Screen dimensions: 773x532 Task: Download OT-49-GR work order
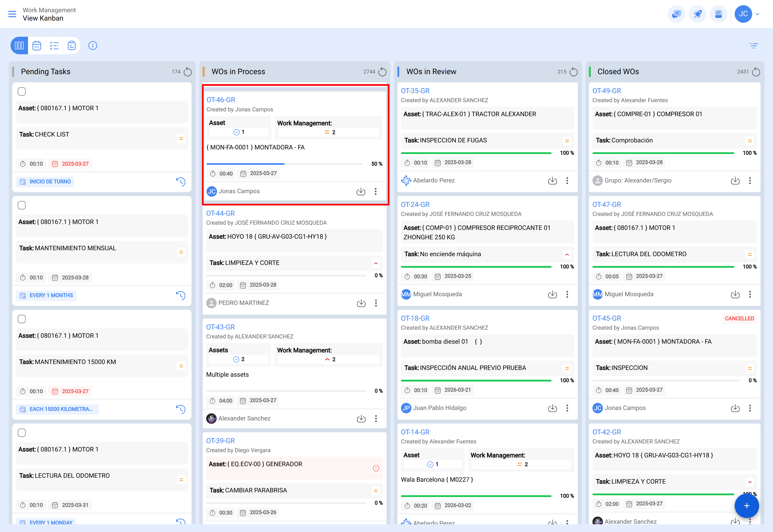tap(735, 181)
